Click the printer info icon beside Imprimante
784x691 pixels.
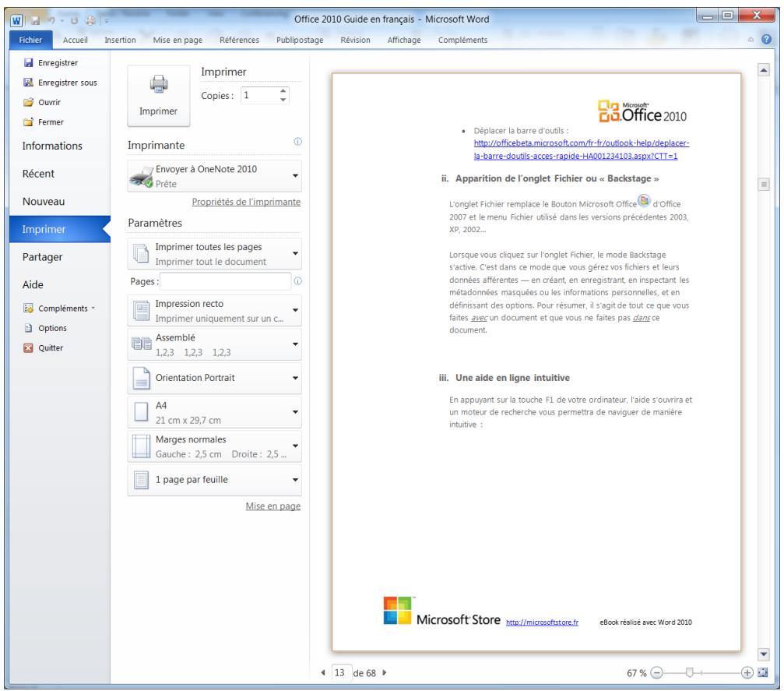[x=297, y=142]
